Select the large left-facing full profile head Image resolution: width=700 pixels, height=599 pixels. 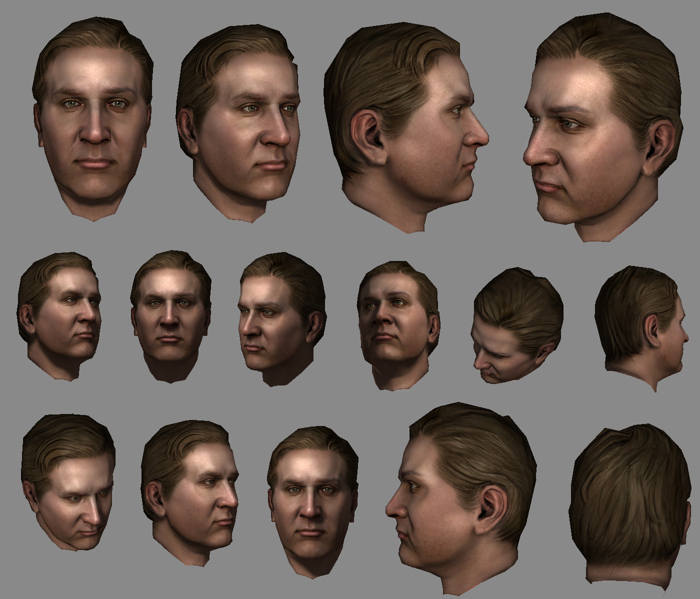(x=461, y=499)
